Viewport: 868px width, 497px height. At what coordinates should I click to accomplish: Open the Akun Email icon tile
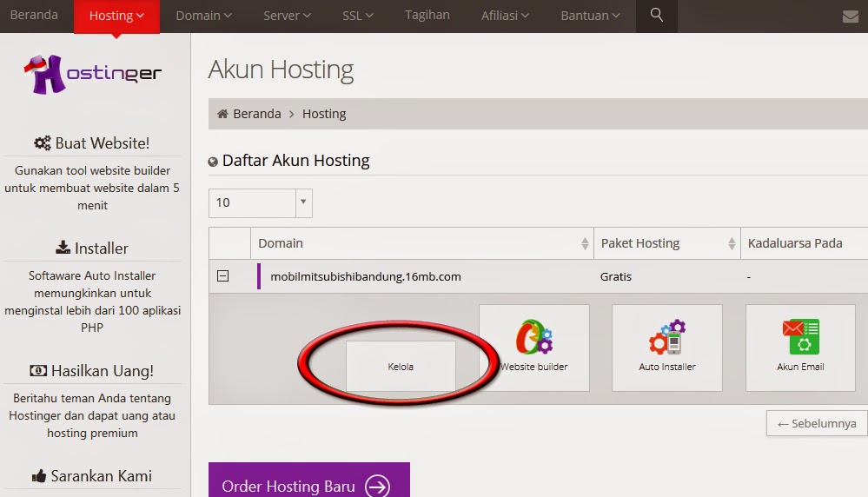[x=800, y=348]
